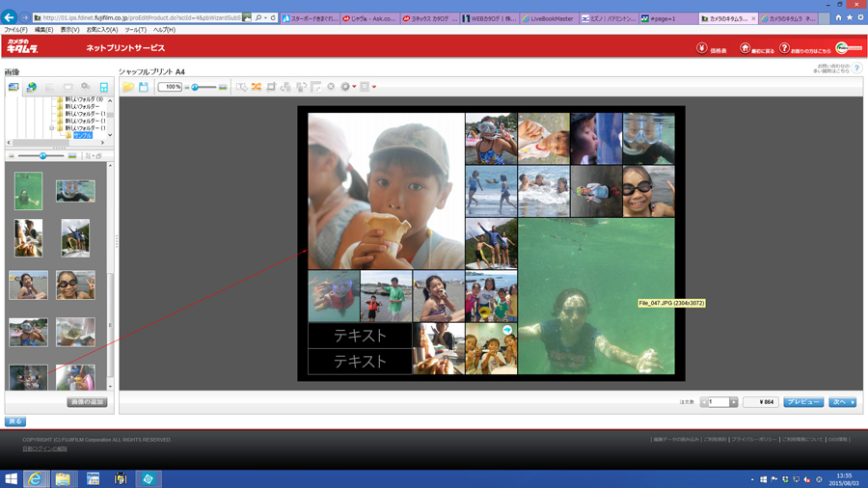Open the web images globe tab icon
The width and height of the screenshot is (868, 488).
pos(31,87)
